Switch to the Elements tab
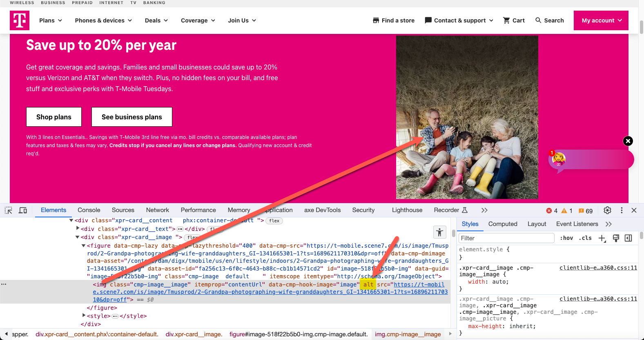 (53, 210)
